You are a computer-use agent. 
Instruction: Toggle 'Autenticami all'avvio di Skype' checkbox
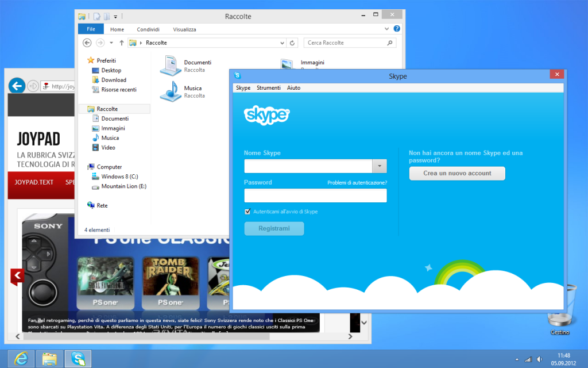click(247, 212)
